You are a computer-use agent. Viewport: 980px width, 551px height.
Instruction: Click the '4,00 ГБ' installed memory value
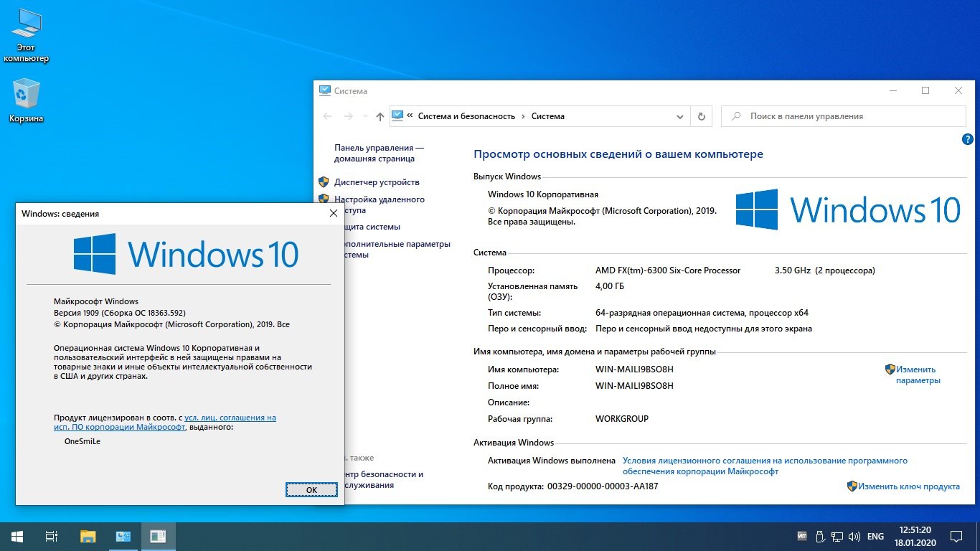tap(610, 286)
